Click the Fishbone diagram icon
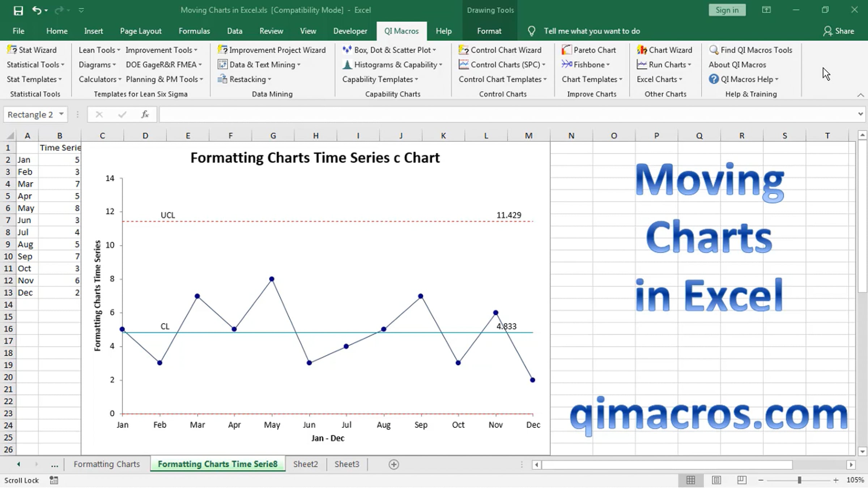This screenshot has width=868, height=488. tap(567, 65)
